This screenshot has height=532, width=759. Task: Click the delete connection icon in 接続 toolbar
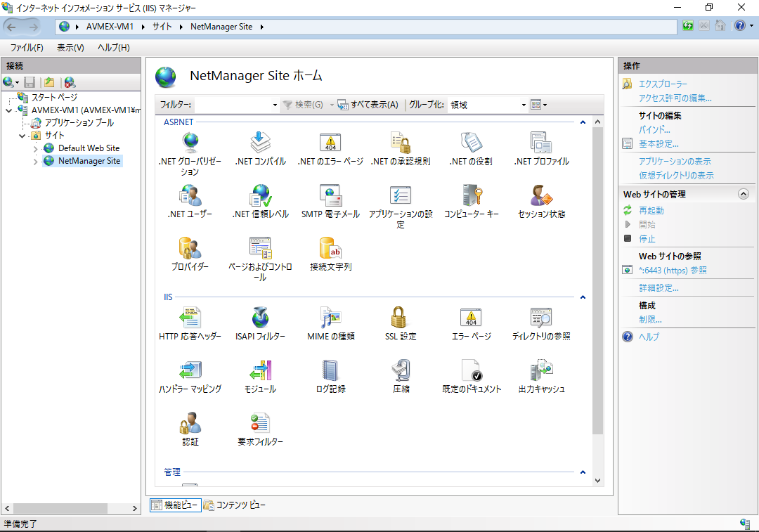(x=70, y=82)
